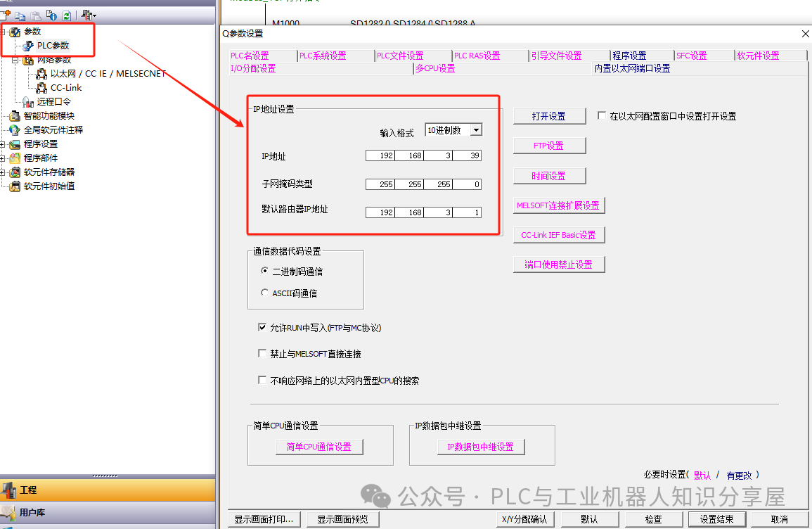Screen dimensions: 812x529
Task: Click the last octet field of IP地址
Action: click(467, 155)
